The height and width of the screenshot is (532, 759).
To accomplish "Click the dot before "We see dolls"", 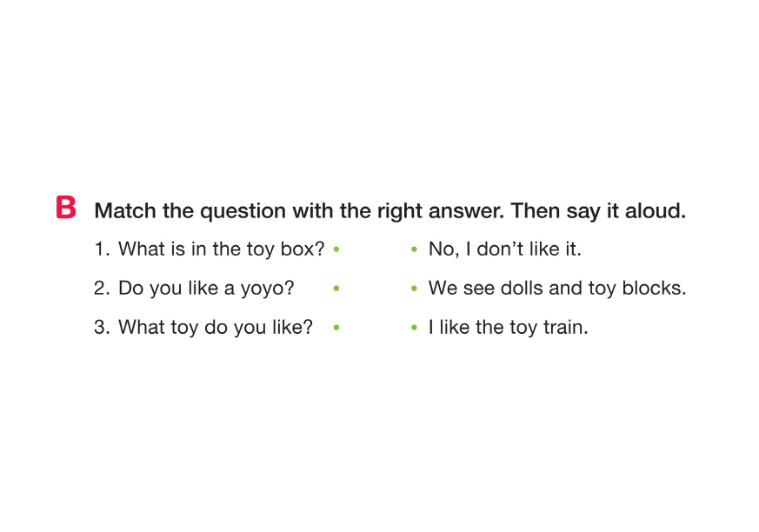I will point(416,289).
